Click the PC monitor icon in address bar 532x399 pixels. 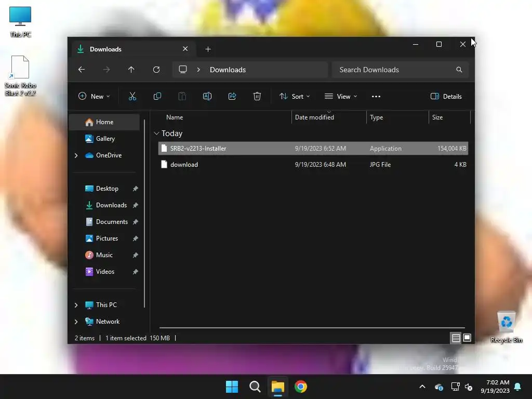183,70
